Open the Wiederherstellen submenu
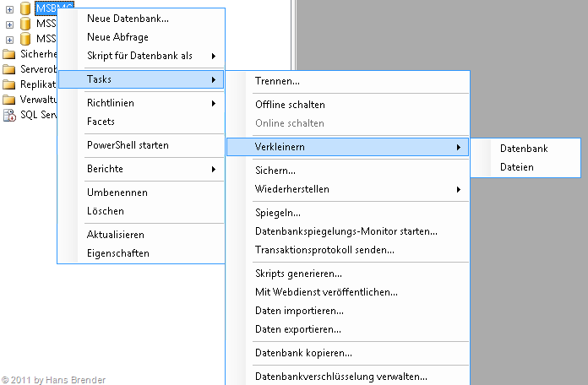 point(292,189)
